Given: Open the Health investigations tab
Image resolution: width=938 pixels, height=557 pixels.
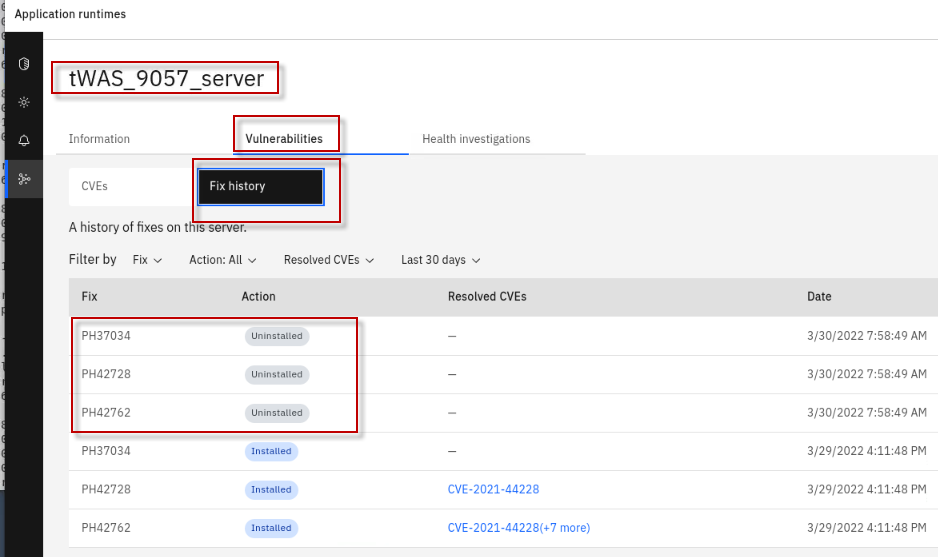Looking at the screenshot, I should point(476,139).
